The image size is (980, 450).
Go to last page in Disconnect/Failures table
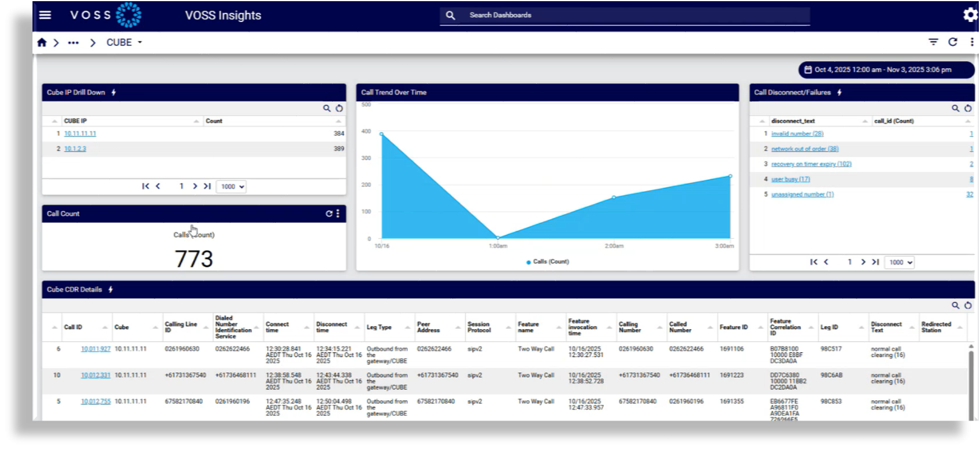click(875, 262)
